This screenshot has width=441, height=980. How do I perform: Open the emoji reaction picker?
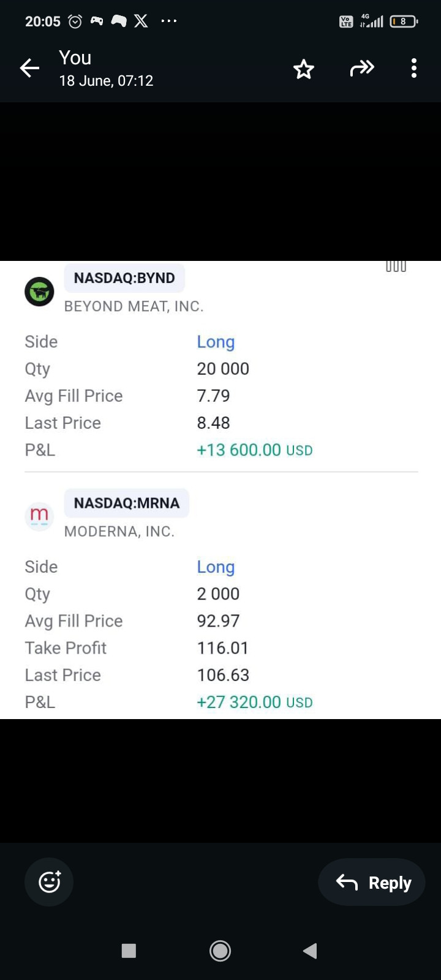tap(49, 882)
